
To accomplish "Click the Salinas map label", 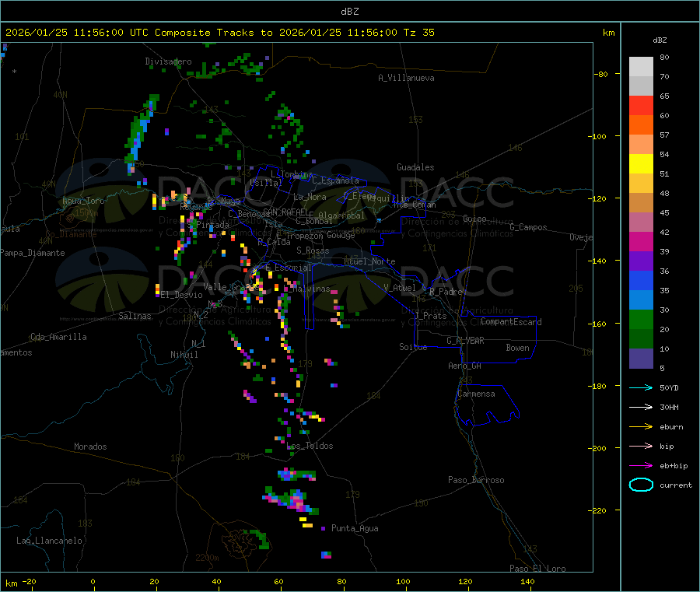I will pos(135,316).
